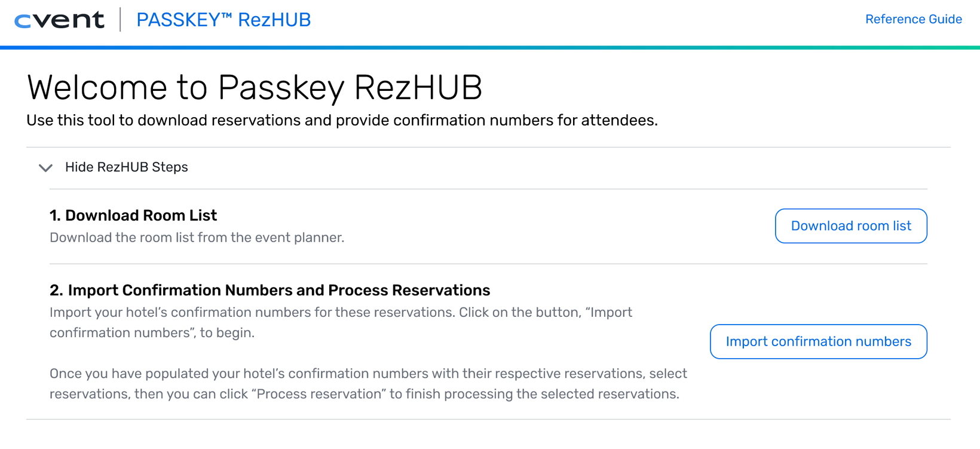The image size is (980, 449).
Task: Click the 'Import your hotel's confirmation numbers' paragraph
Action: click(x=341, y=322)
